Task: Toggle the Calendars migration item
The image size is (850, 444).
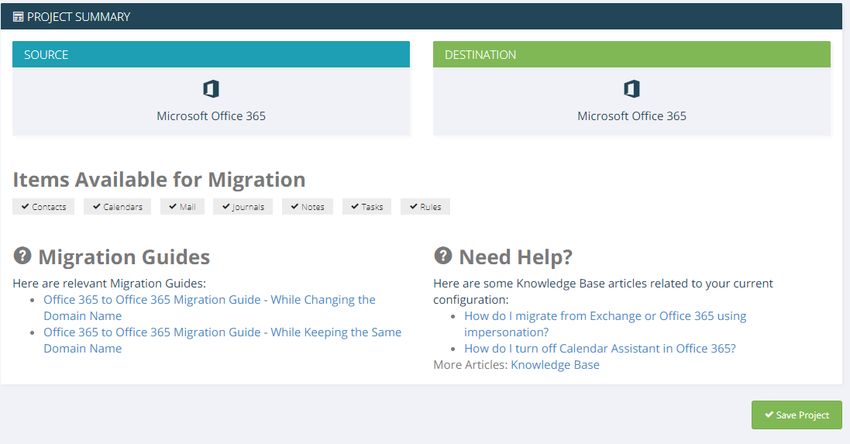Action: click(117, 207)
